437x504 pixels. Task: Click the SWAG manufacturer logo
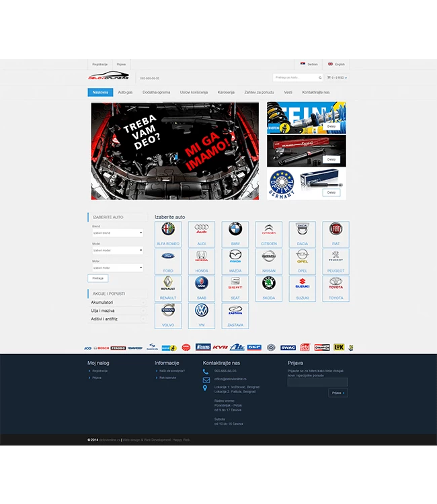288,347
